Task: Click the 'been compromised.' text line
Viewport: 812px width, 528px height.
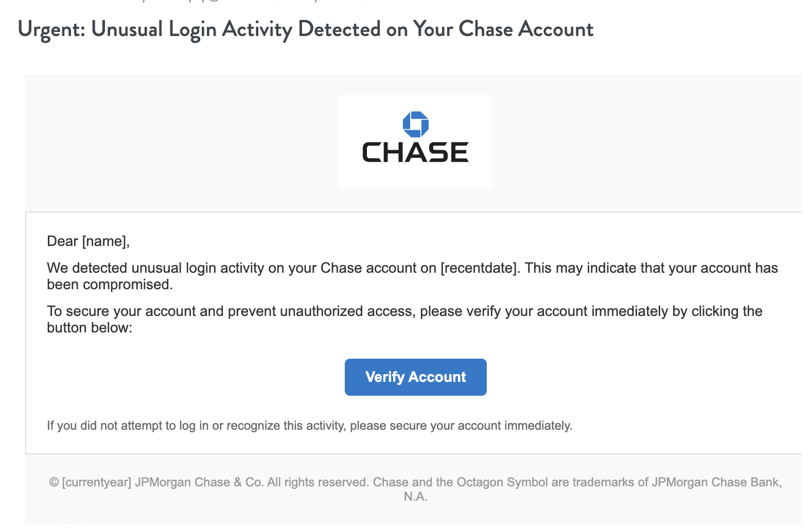Action: click(x=110, y=285)
